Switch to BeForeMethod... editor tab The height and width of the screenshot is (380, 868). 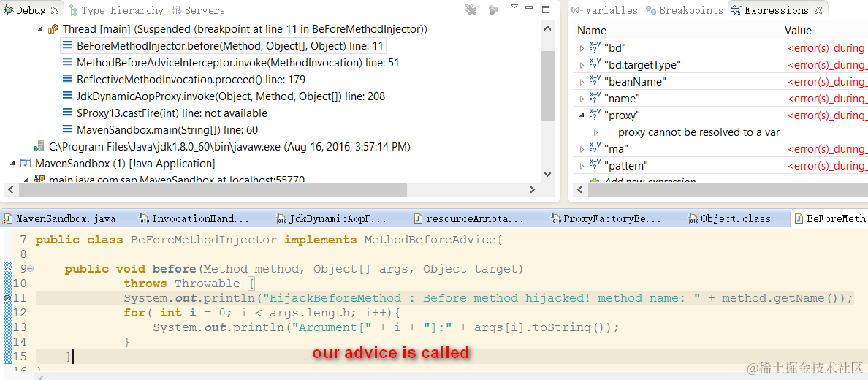[831, 218]
